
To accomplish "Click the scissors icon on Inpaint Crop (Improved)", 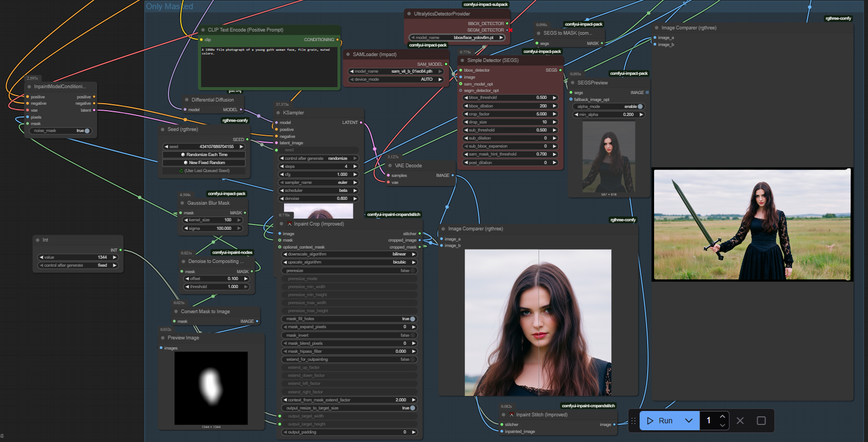I will (289, 224).
